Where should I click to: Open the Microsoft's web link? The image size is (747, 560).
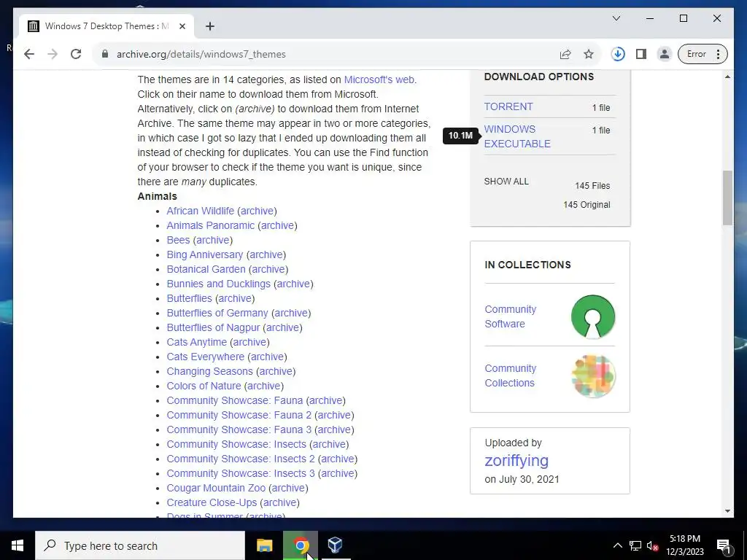379,79
